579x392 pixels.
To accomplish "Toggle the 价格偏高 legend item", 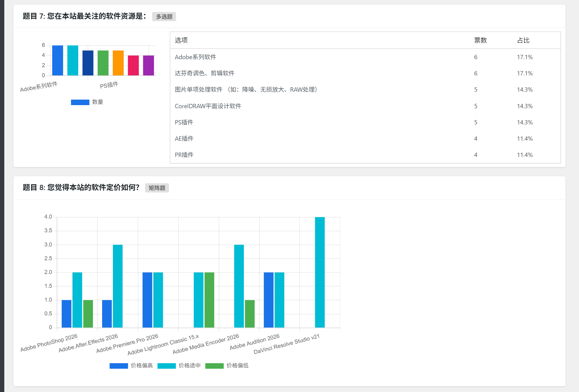I will pos(131,366).
